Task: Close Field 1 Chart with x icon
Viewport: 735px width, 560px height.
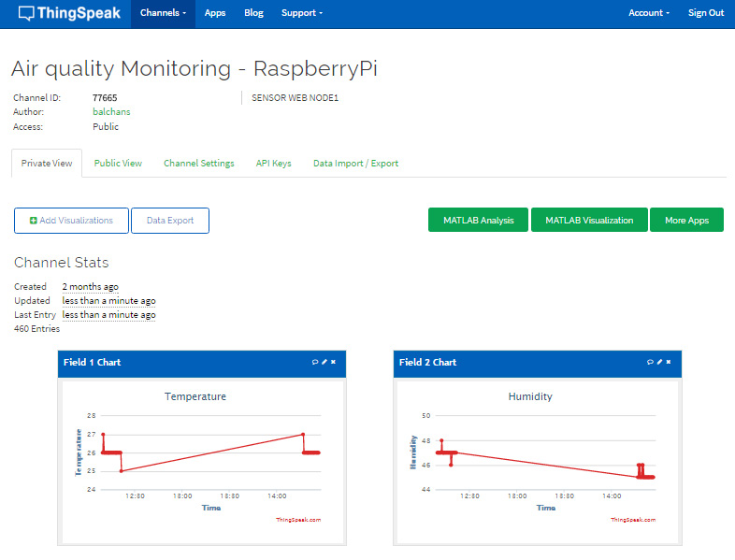Action: pyautogui.click(x=333, y=362)
